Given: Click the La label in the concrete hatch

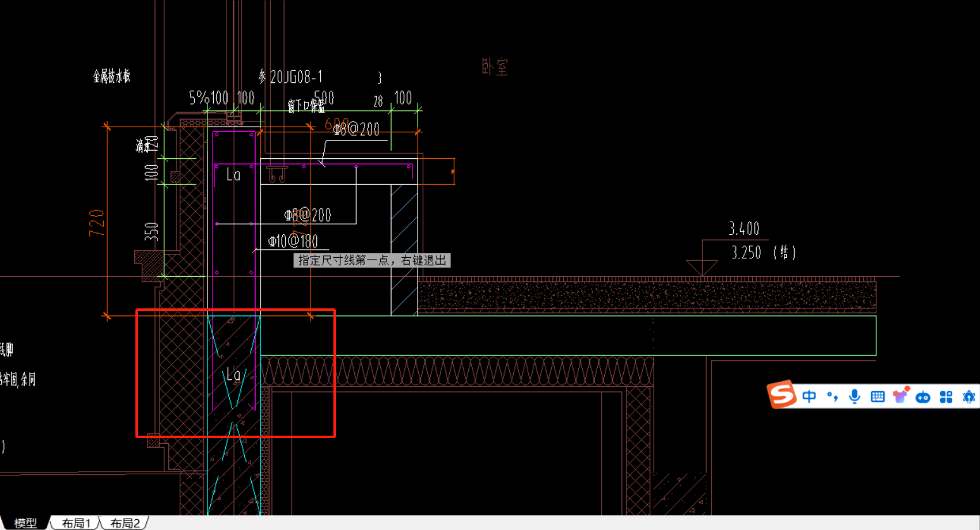Looking at the screenshot, I should point(233,375).
